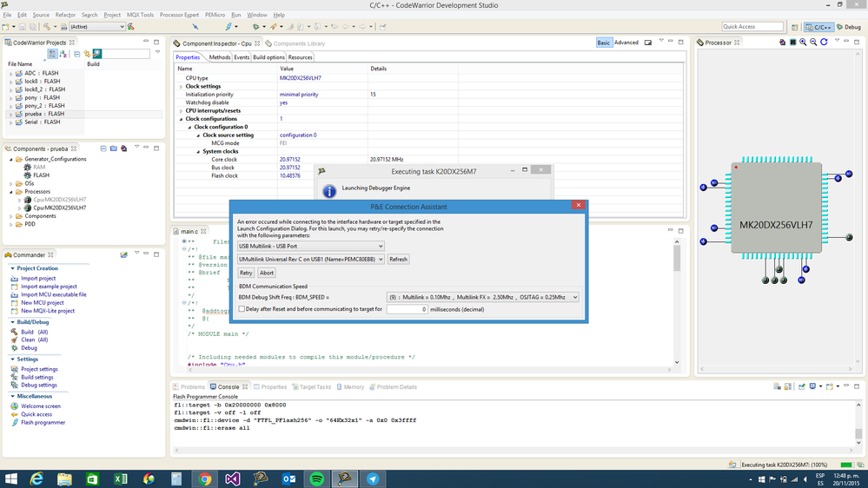Click the Refresh button in Connection Assistant

[x=398, y=259]
